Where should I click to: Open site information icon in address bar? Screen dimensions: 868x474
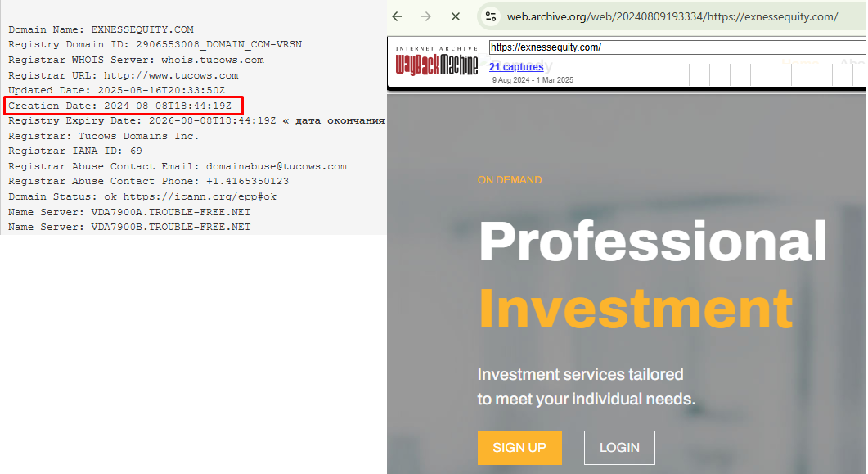tap(491, 16)
